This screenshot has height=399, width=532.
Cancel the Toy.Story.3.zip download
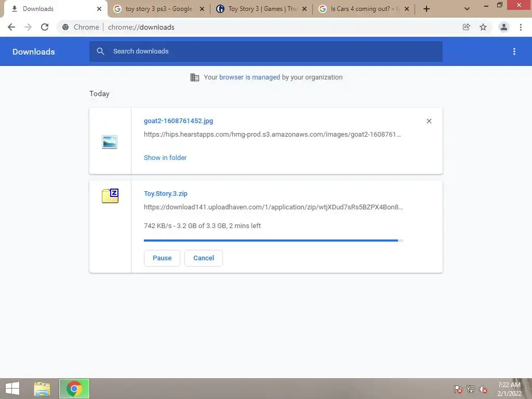pyautogui.click(x=204, y=258)
